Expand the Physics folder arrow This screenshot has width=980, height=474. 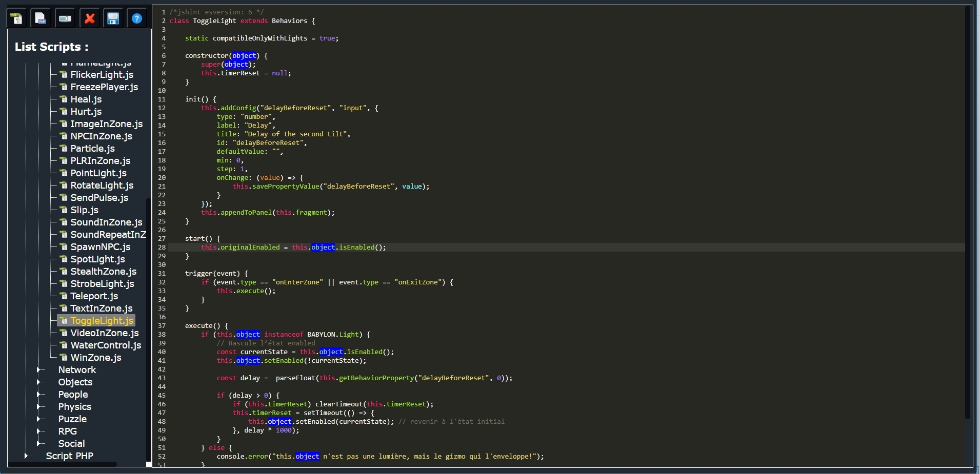tap(39, 407)
